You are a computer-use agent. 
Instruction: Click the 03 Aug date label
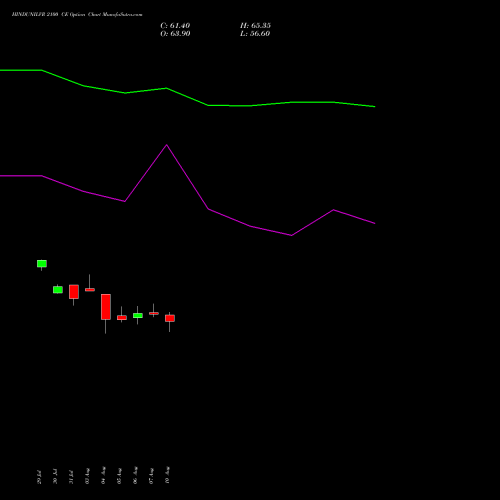point(87,476)
